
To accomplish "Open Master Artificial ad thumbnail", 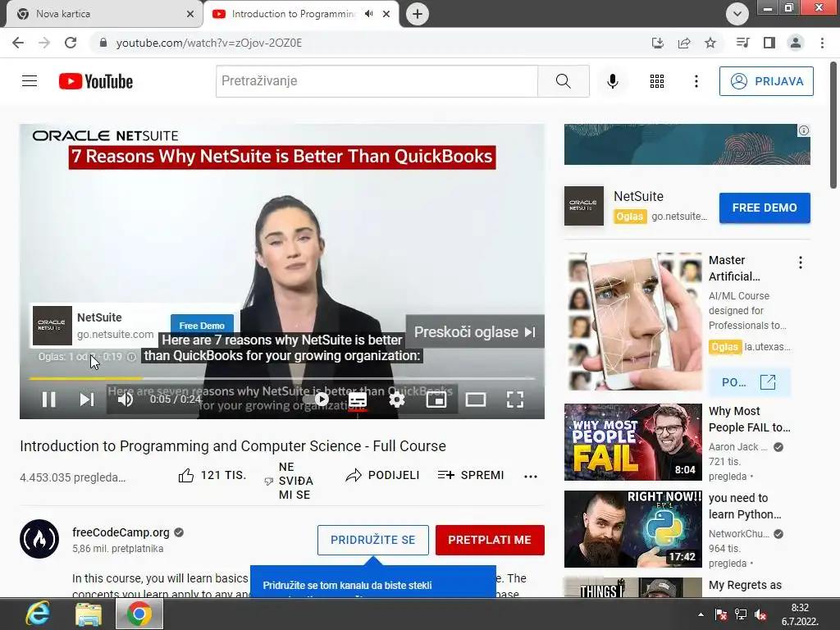I will click(632, 322).
